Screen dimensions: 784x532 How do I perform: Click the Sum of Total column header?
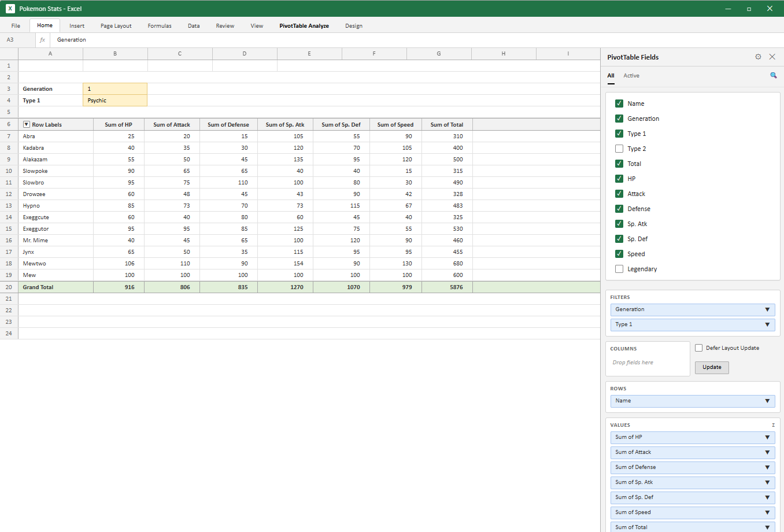447,124
